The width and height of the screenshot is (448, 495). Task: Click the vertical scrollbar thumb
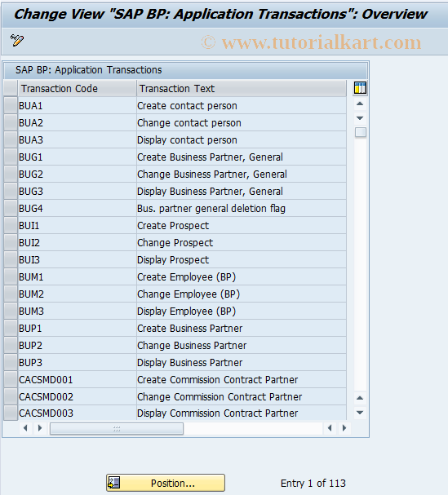(360, 132)
